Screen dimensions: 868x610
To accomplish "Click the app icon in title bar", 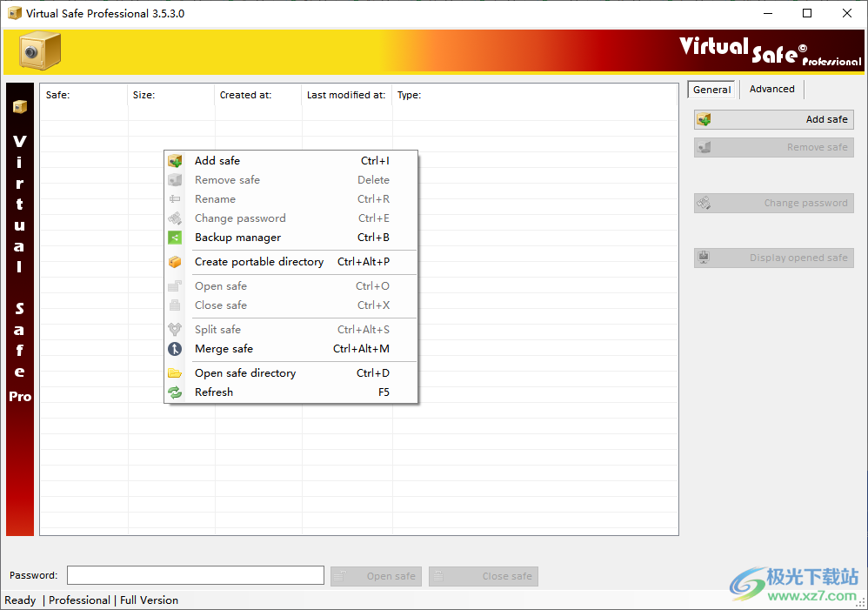I will click(x=15, y=13).
